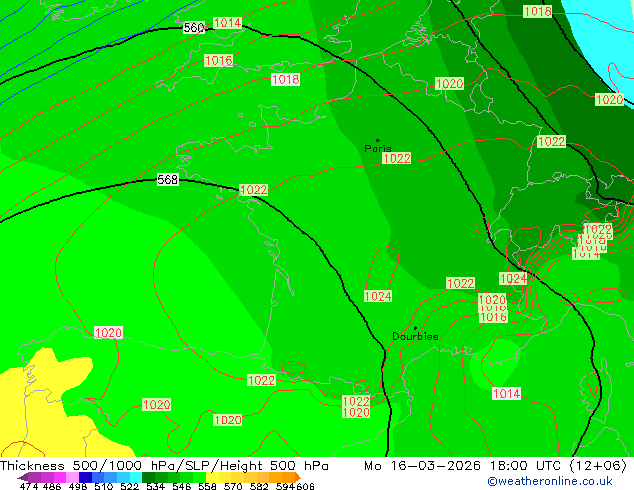Click the legend value 594
The width and height of the screenshot is (634, 490).
pos(285,486)
